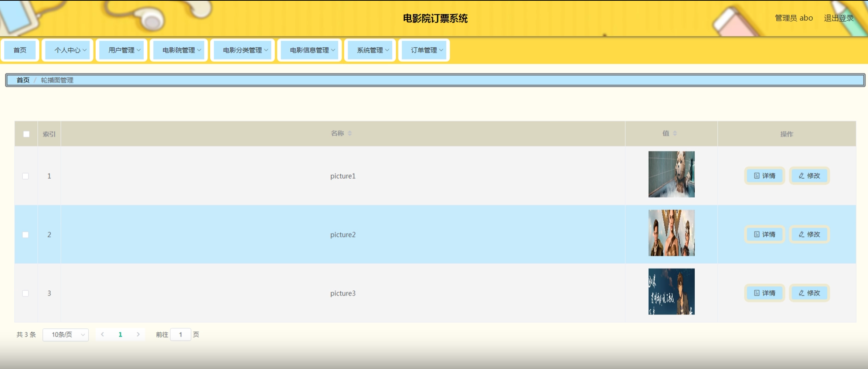The height and width of the screenshot is (369, 868).
Task: Open the 首页 navigation menu item
Action: click(20, 50)
